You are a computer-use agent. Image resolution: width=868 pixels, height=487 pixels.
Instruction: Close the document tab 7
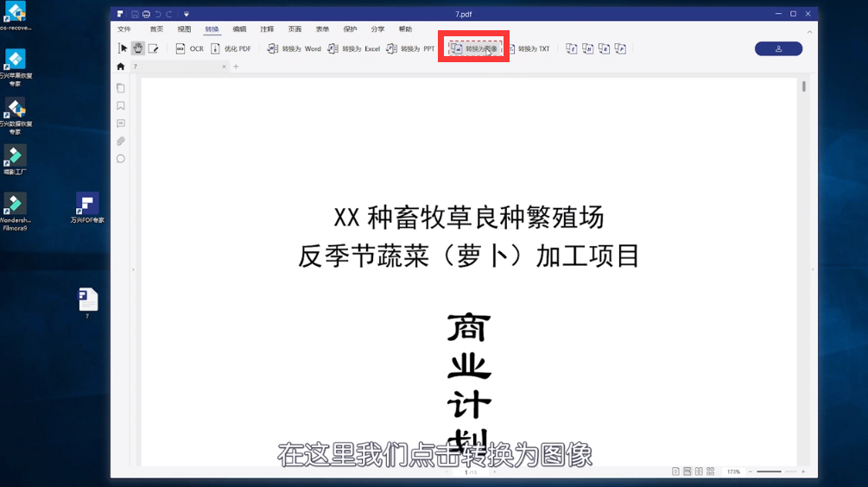pyautogui.click(x=224, y=66)
